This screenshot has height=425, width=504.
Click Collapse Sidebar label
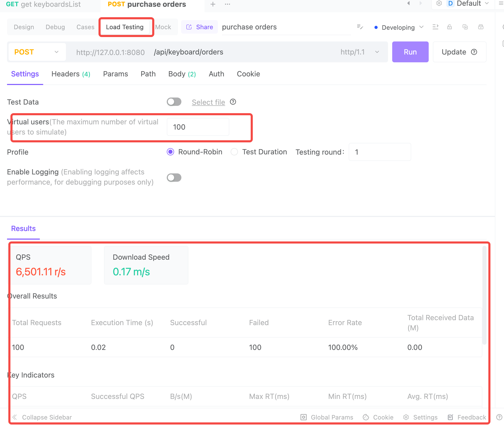pyautogui.click(x=47, y=417)
